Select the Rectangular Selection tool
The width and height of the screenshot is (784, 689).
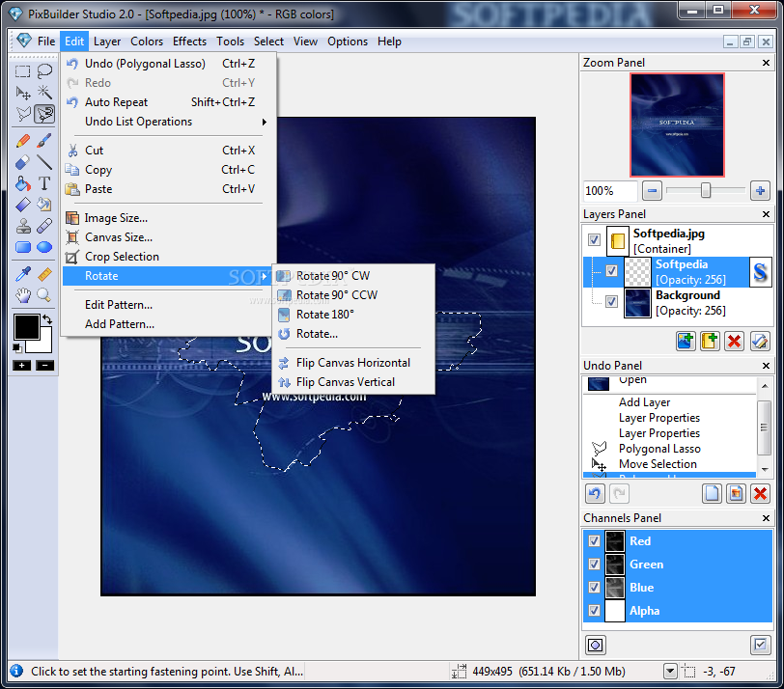pos(22,71)
